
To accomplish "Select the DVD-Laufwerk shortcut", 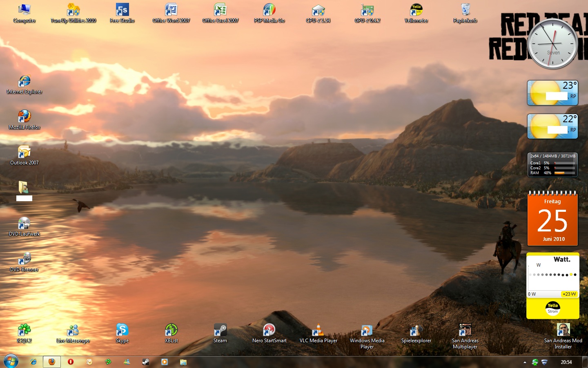I will [x=24, y=227].
